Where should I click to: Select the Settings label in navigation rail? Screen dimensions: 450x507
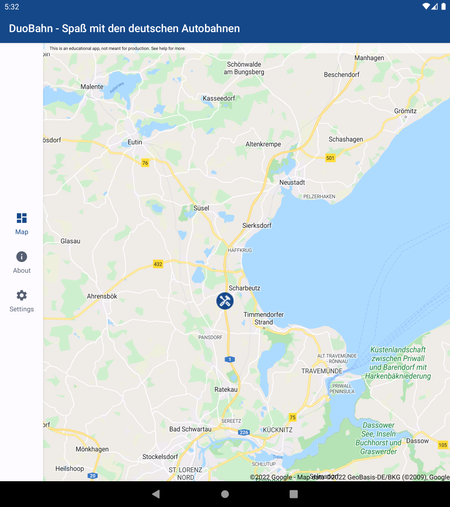pyautogui.click(x=22, y=309)
